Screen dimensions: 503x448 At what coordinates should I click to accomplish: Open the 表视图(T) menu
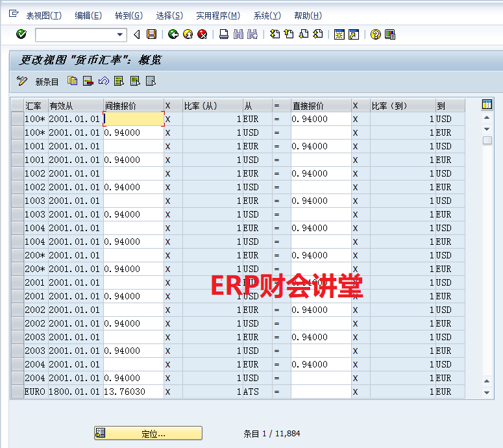[x=43, y=16]
